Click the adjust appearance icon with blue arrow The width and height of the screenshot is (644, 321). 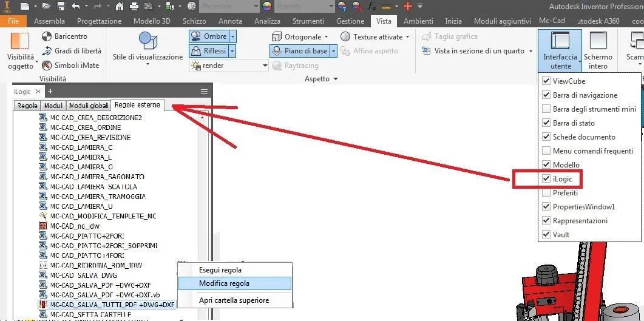[342, 6]
